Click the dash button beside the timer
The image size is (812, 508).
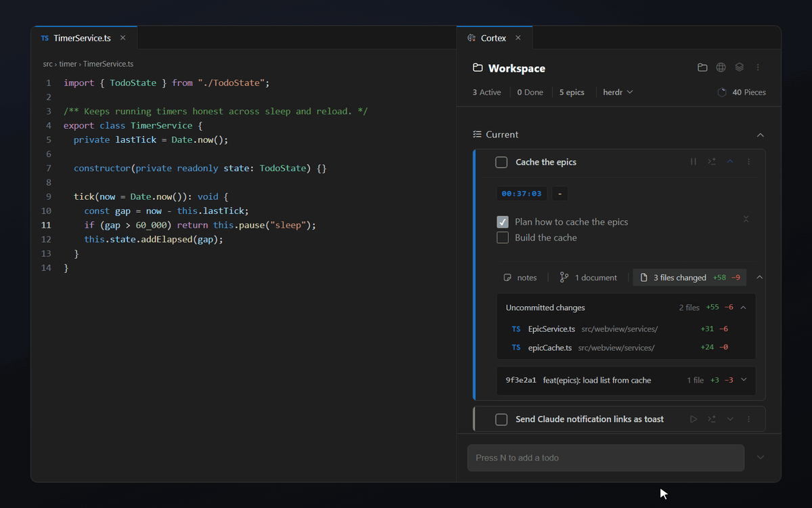[560, 194]
